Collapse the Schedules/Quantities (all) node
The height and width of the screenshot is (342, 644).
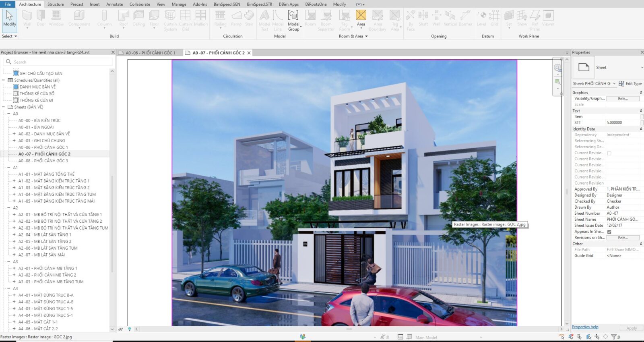click(4, 80)
